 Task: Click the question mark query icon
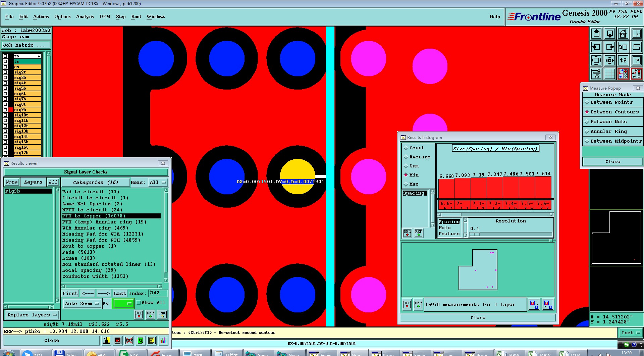[x=636, y=60]
